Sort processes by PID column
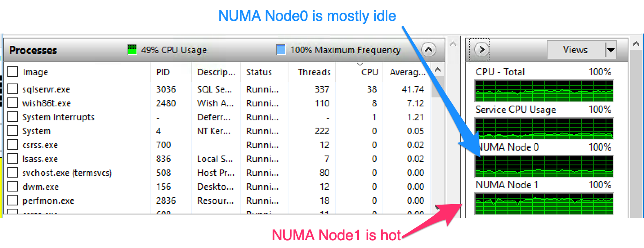 click(163, 72)
